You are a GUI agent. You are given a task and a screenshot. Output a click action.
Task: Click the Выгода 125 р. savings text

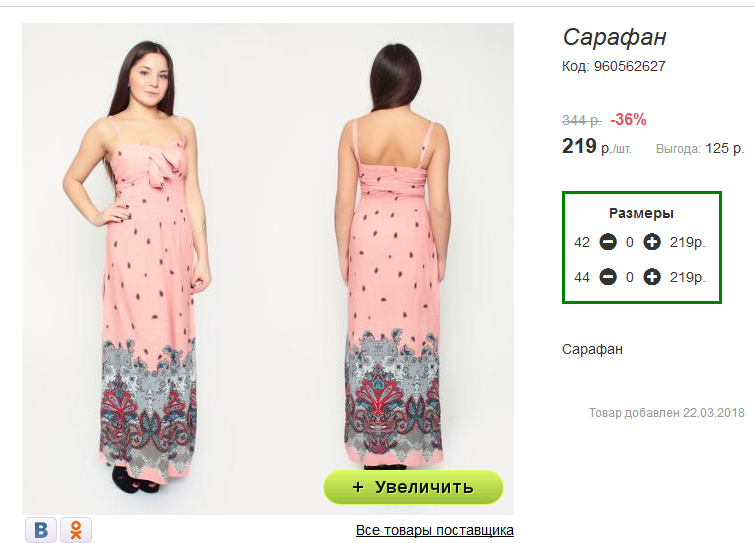700,148
